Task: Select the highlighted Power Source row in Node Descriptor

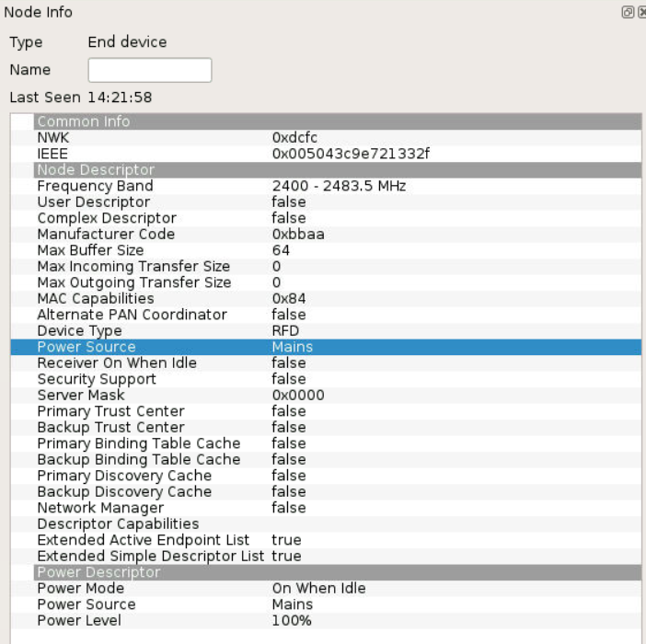Action: [327, 347]
